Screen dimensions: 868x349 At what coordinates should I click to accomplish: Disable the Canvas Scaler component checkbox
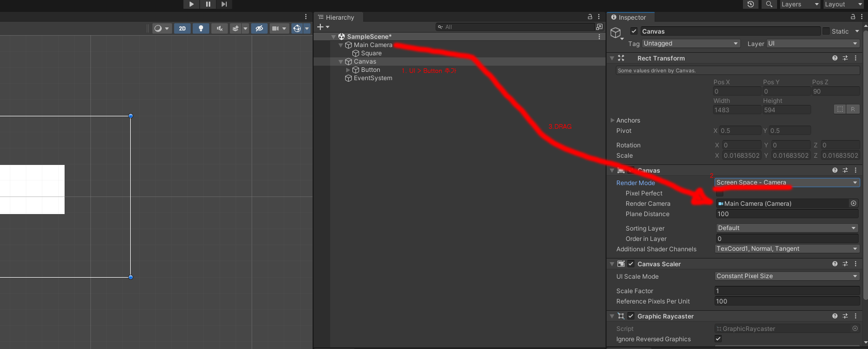click(631, 264)
